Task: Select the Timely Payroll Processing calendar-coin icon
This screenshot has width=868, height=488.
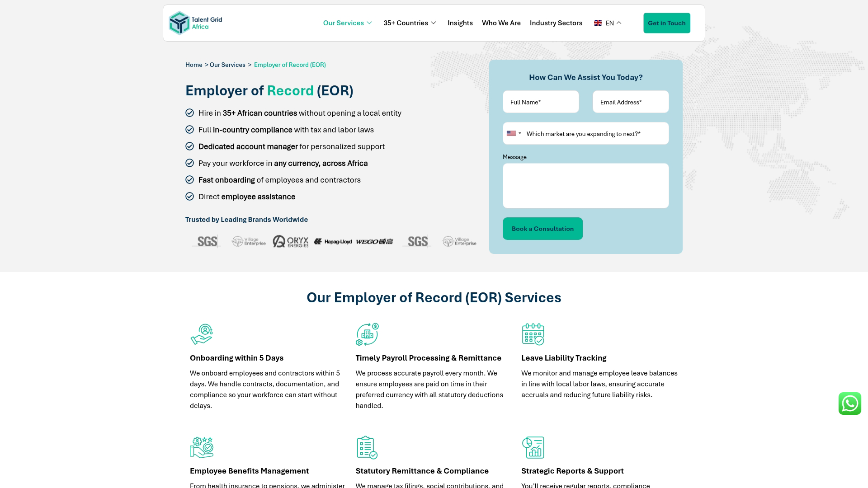Action: [x=367, y=334]
